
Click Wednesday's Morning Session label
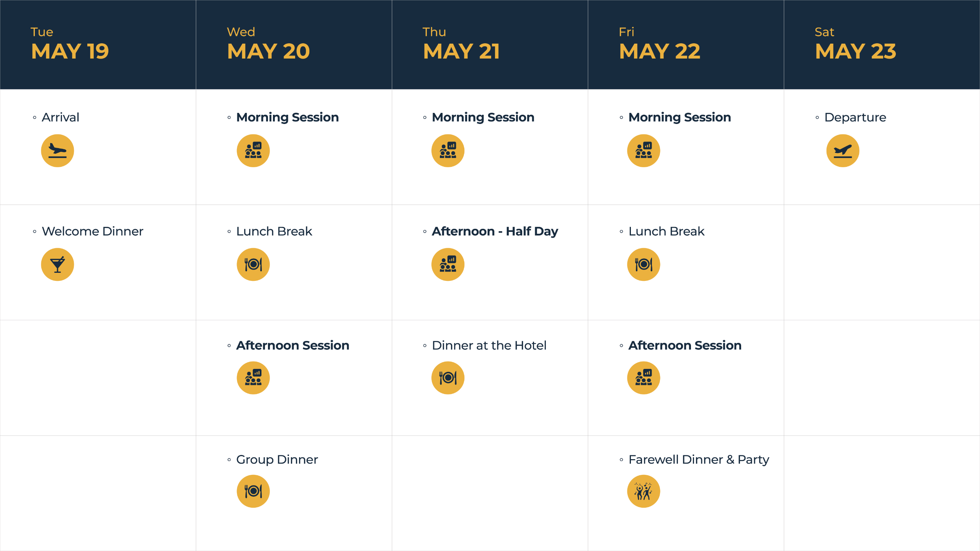287,117
